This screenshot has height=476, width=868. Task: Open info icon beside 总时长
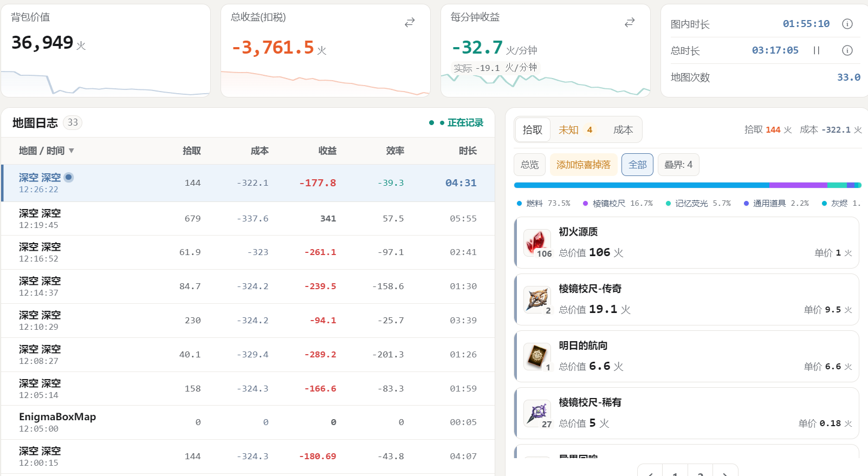tap(847, 50)
